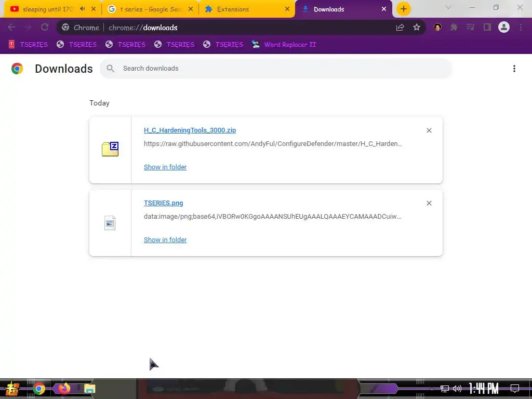
Task: Click the data:image/png base64 source URL
Action: [272, 217]
